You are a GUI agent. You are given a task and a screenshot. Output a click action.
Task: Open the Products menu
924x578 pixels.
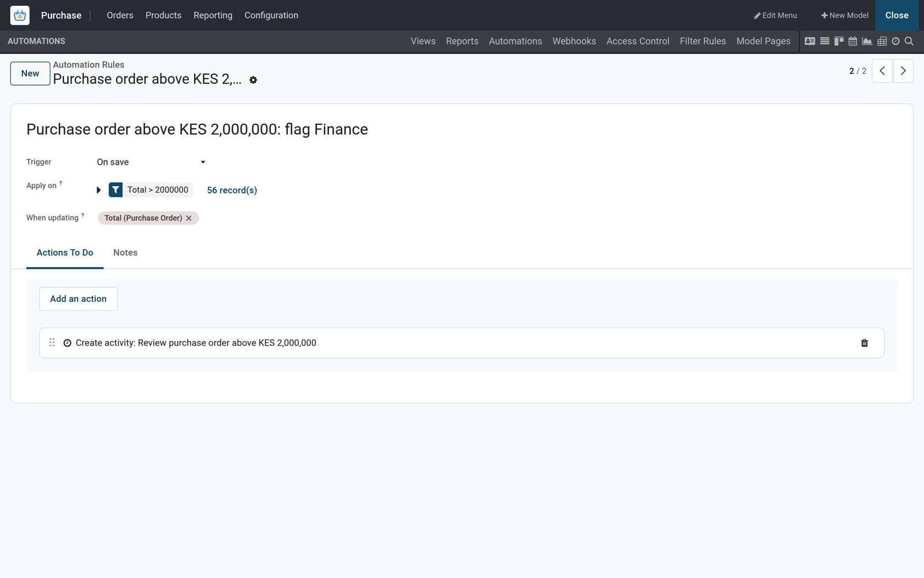click(163, 16)
